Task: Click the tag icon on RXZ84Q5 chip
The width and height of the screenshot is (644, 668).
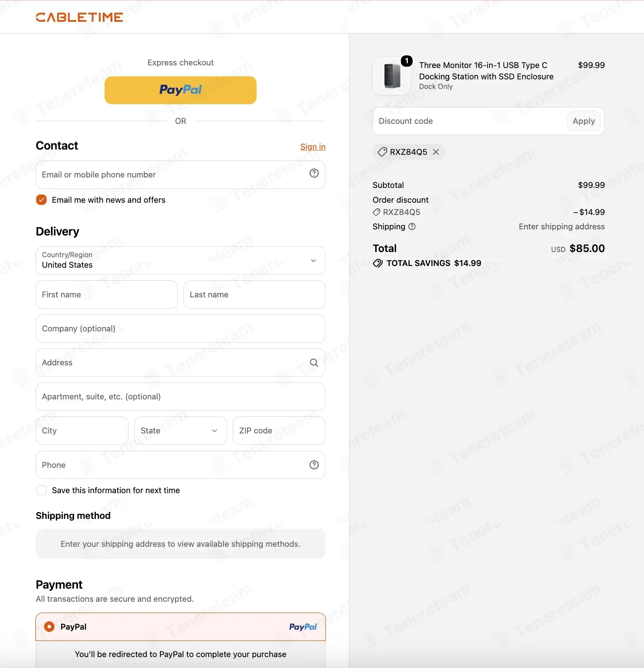Action: pyautogui.click(x=382, y=152)
